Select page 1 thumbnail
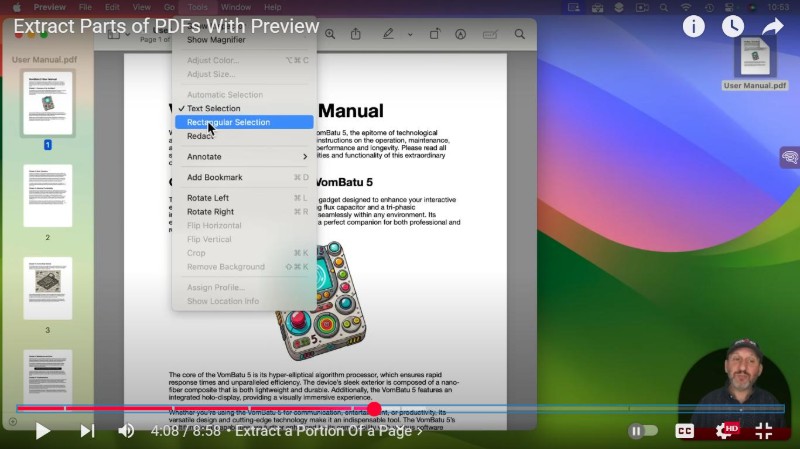800x449 pixels. click(47, 104)
